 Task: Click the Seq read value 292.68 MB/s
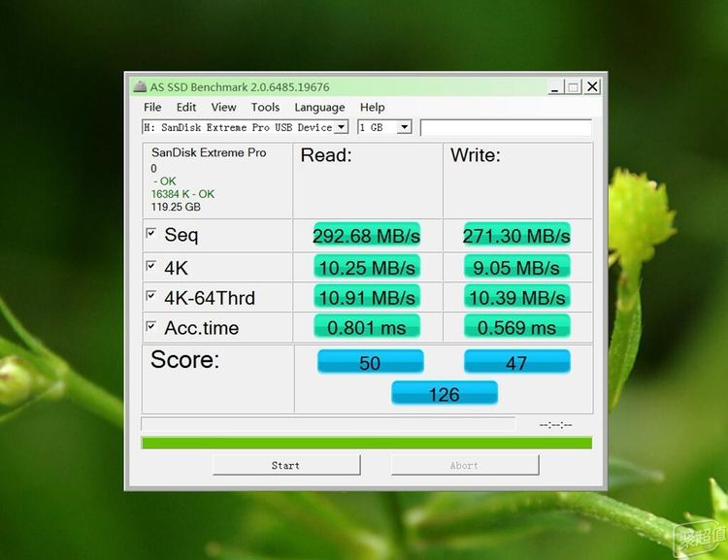(x=366, y=236)
